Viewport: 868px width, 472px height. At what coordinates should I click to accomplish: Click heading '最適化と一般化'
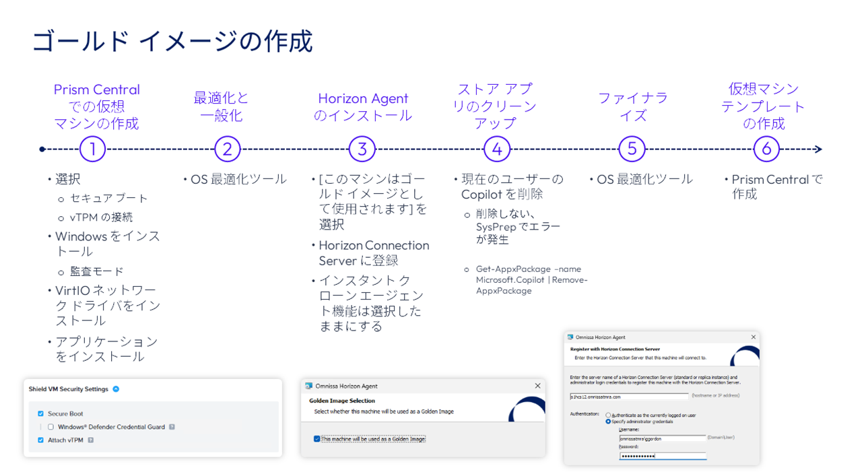tap(221, 106)
